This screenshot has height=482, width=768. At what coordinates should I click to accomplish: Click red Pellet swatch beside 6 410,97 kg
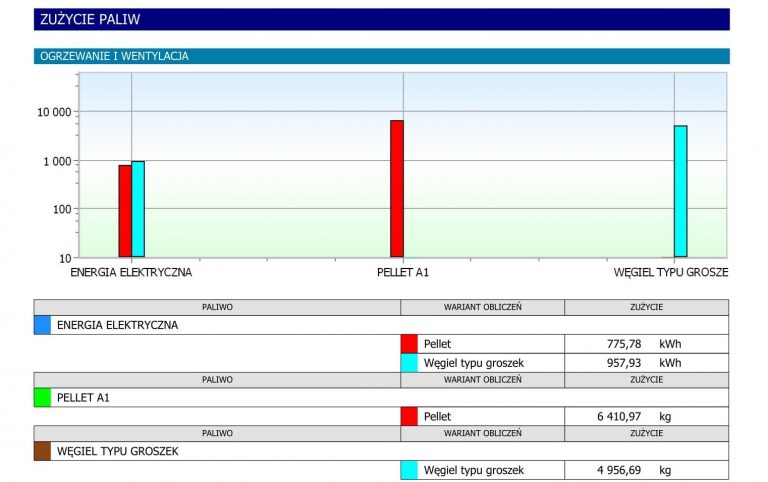point(409,416)
